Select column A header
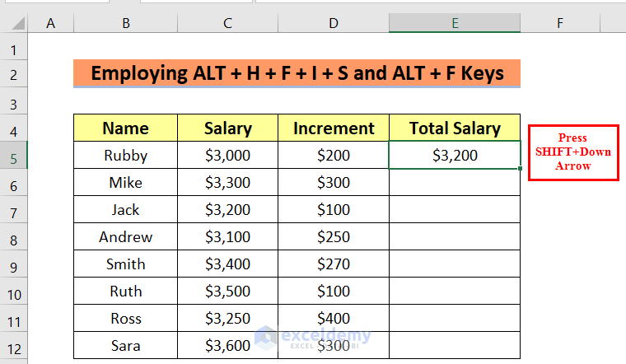The image size is (626, 364). tap(50, 24)
